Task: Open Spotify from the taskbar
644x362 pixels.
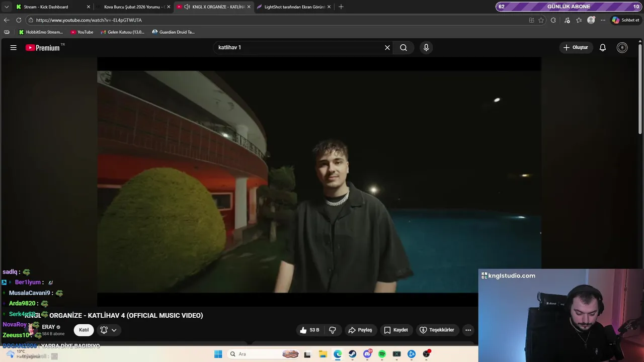Action: (x=382, y=354)
